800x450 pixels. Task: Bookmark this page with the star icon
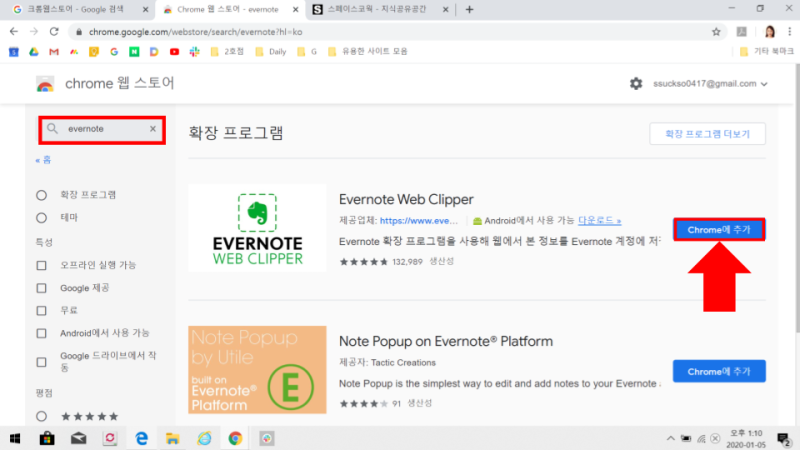716,32
